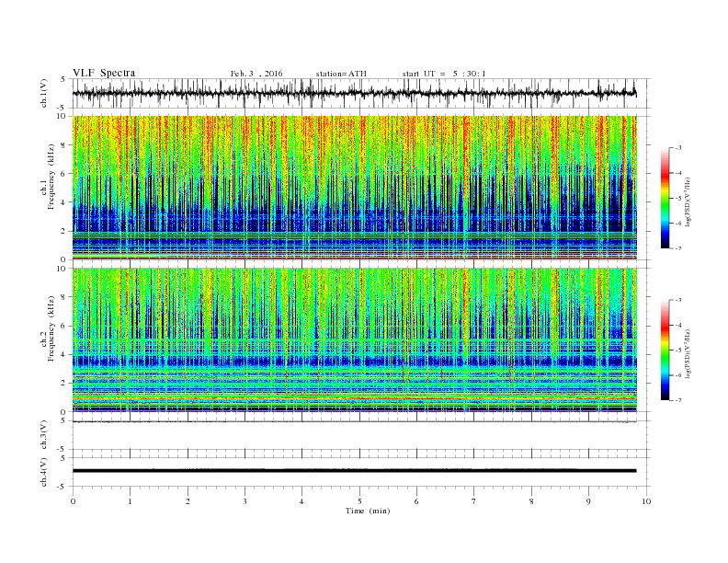This screenshot has width=728, height=563.
Task: Click the "VLF Spectra" title text
Action: [104, 73]
